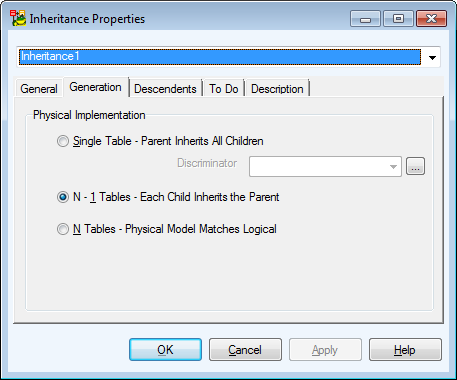The width and height of the screenshot is (457, 380).
Task: Select Single Table - Parent Inherits All Children
Action: (160, 141)
